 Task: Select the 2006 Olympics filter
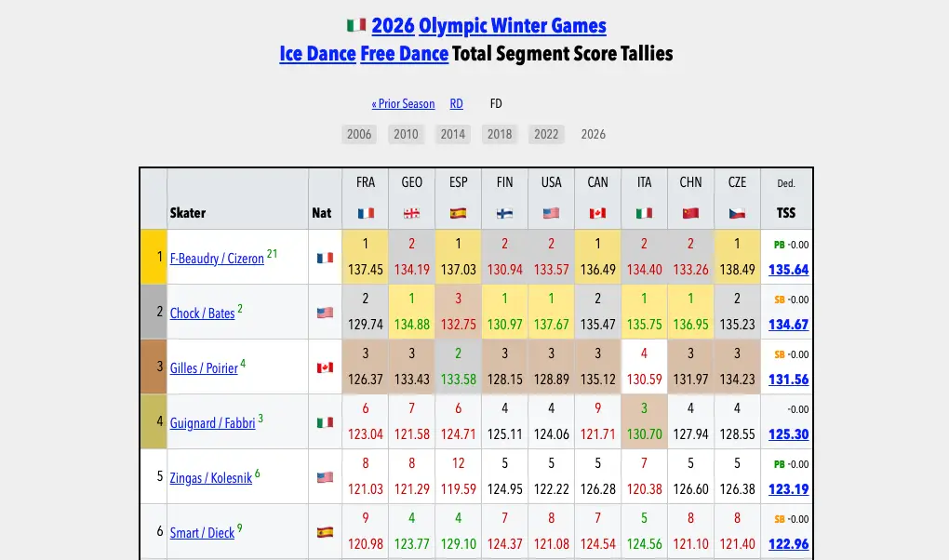click(359, 134)
